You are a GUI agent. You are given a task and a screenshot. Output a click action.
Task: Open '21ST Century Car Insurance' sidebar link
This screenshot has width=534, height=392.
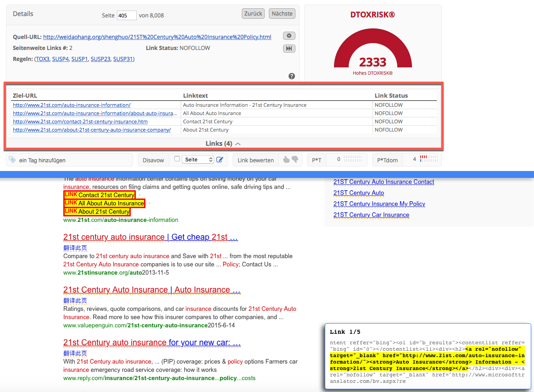click(x=371, y=215)
